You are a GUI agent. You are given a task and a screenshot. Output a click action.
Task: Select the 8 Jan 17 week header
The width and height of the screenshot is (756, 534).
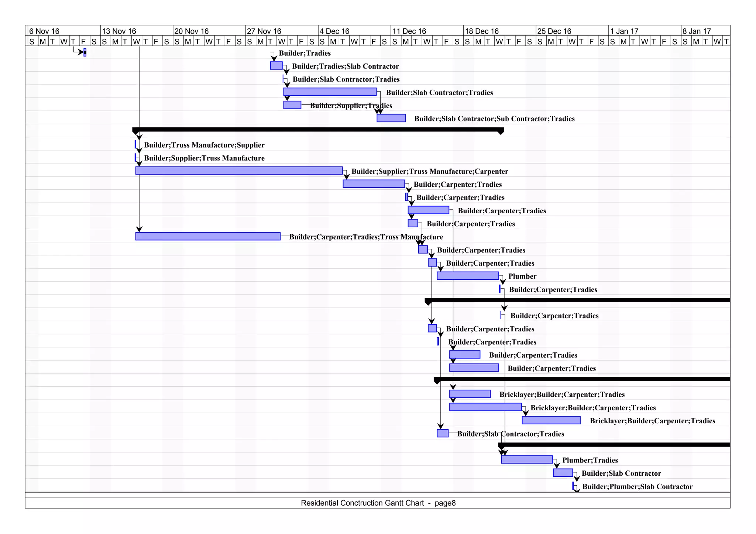coord(706,31)
